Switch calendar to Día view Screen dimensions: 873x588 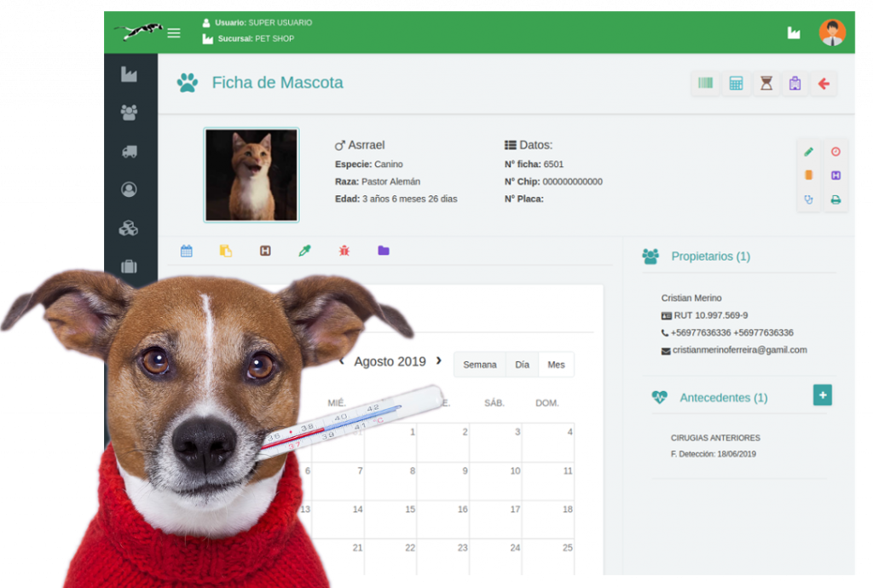522,365
